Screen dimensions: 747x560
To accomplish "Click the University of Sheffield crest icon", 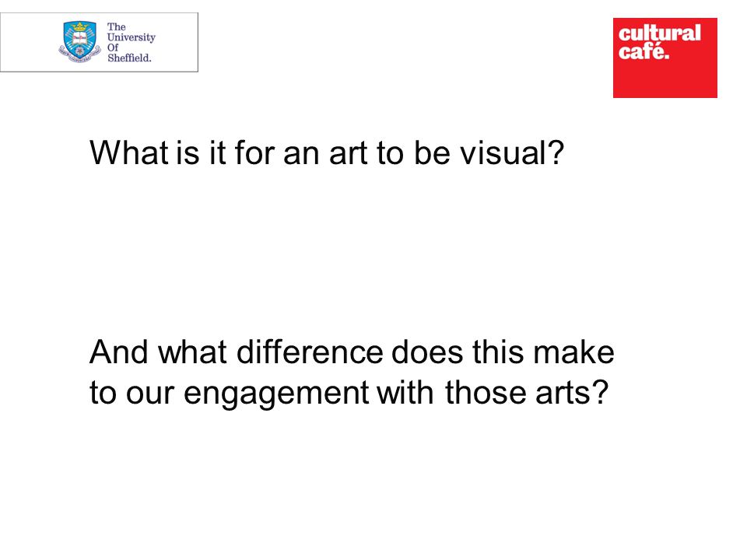I will click(x=80, y=41).
